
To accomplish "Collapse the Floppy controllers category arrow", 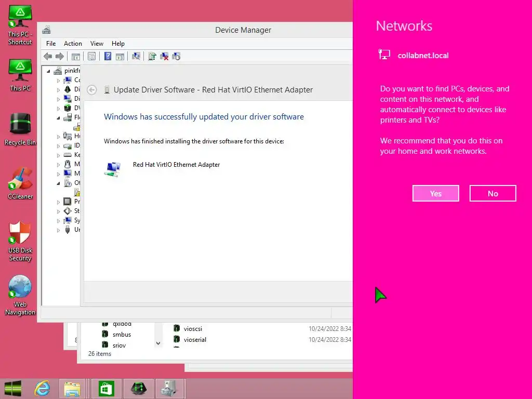I will (x=58, y=118).
